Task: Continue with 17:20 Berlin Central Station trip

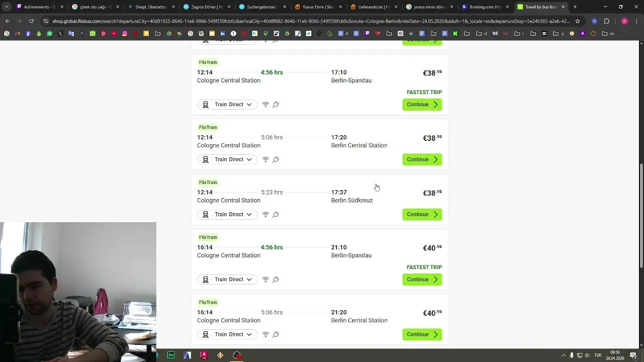Action: point(422,159)
